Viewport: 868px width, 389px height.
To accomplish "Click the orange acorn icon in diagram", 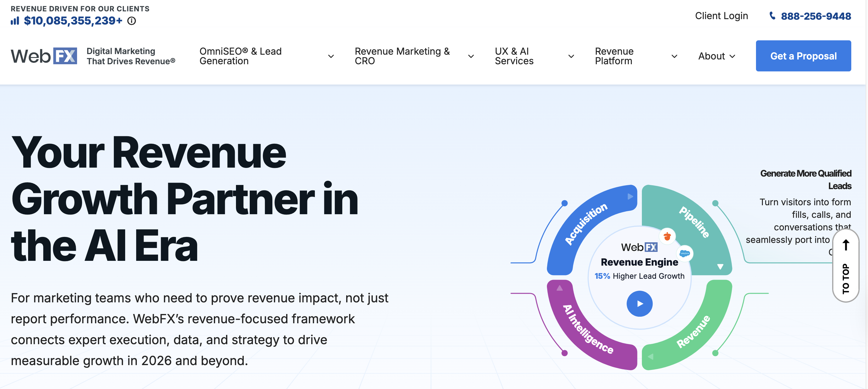I will (x=667, y=236).
